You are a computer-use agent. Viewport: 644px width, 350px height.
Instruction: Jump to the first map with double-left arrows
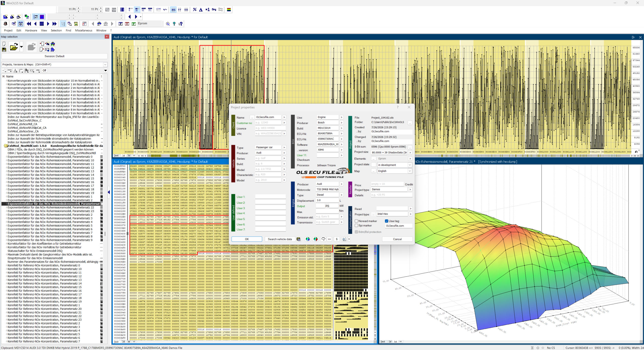coord(29,24)
